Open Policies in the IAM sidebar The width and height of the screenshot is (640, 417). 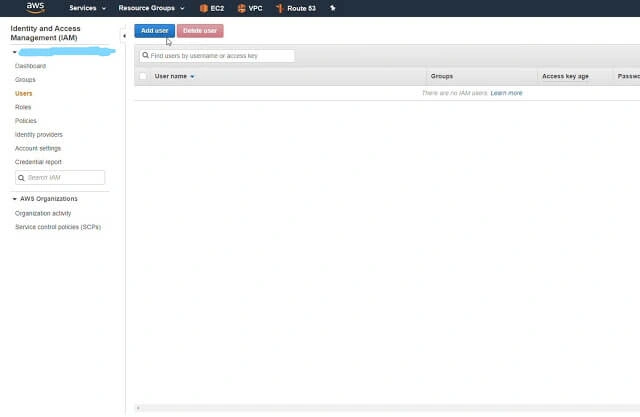coord(26,121)
